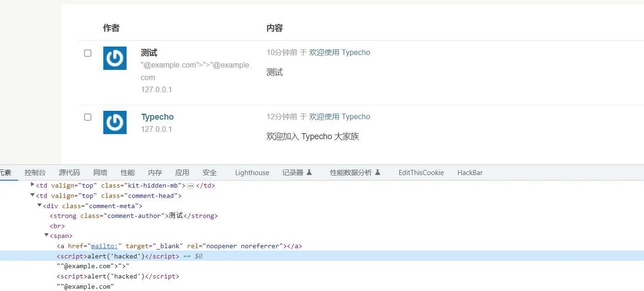The width and height of the screenshot is (644, 291).
Task: Select the checkbox for 测试 comment
Action: pos(87,53)
